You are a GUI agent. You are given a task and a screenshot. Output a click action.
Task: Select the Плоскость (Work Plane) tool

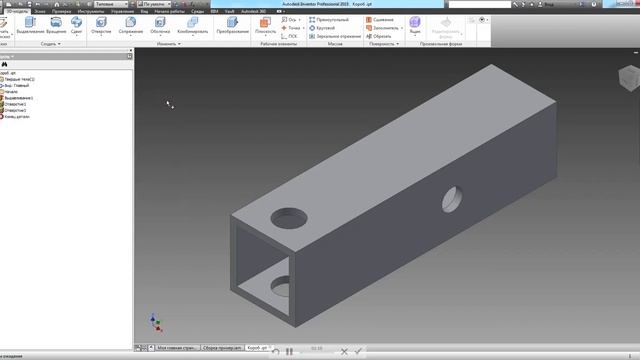(265, 25)
